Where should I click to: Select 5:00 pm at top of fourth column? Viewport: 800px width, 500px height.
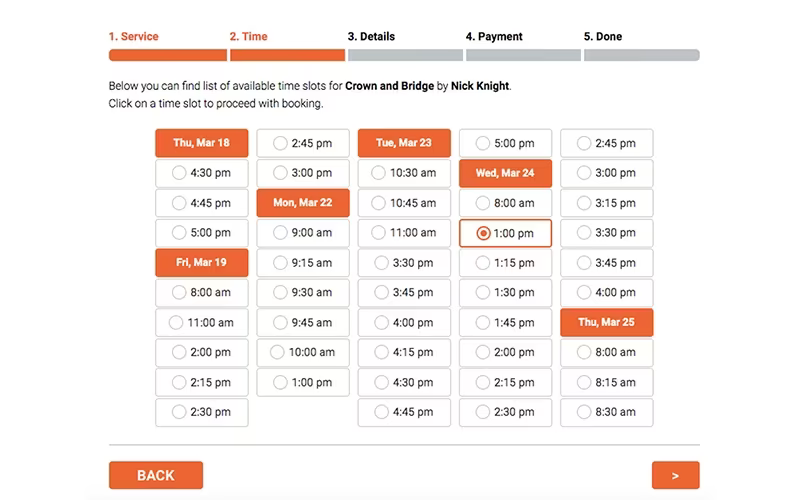click(505, 143)
